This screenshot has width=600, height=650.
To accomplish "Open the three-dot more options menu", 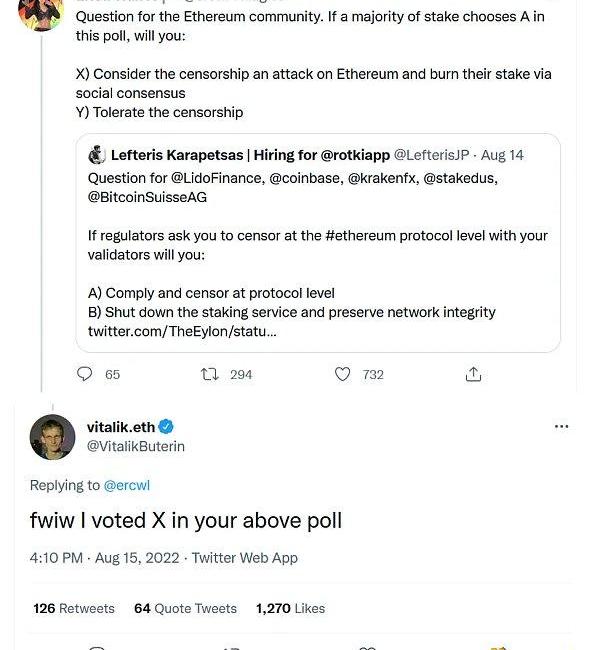I will point(561,426).
